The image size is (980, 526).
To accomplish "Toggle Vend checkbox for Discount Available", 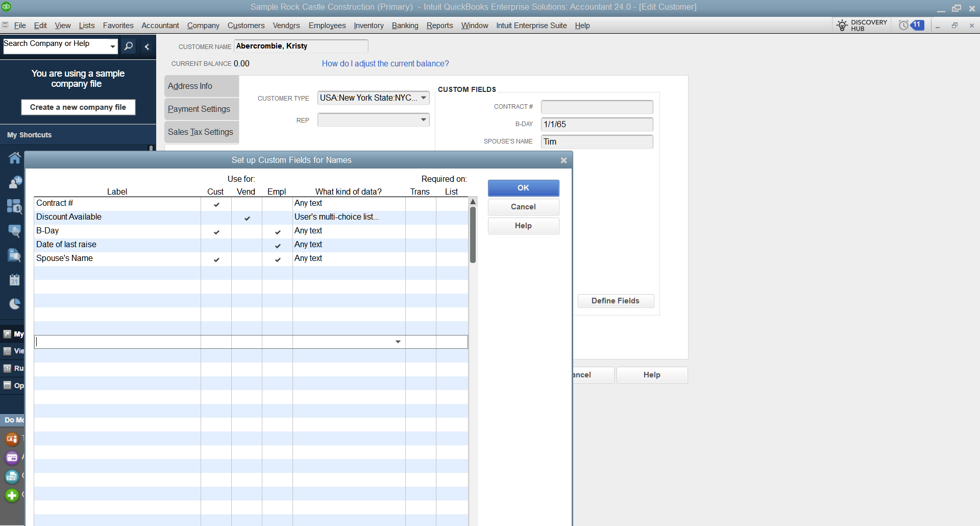I will pos(247,218).
